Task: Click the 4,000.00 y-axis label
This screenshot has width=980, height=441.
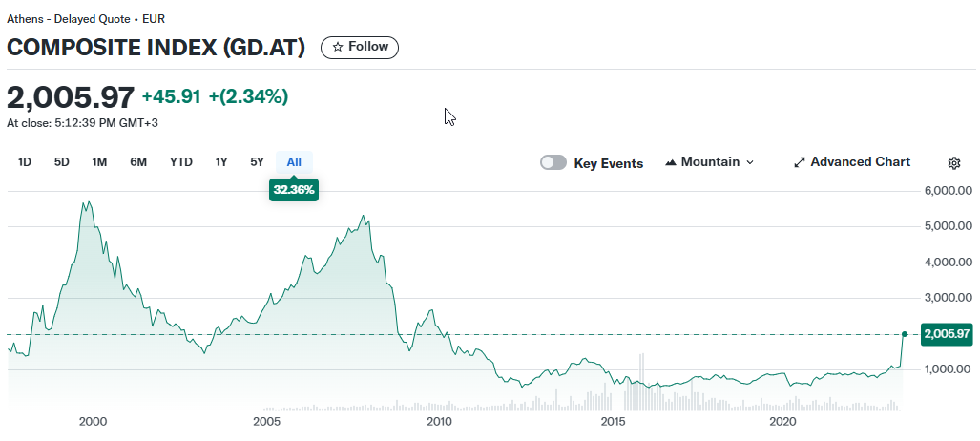Action: point(948,262)
